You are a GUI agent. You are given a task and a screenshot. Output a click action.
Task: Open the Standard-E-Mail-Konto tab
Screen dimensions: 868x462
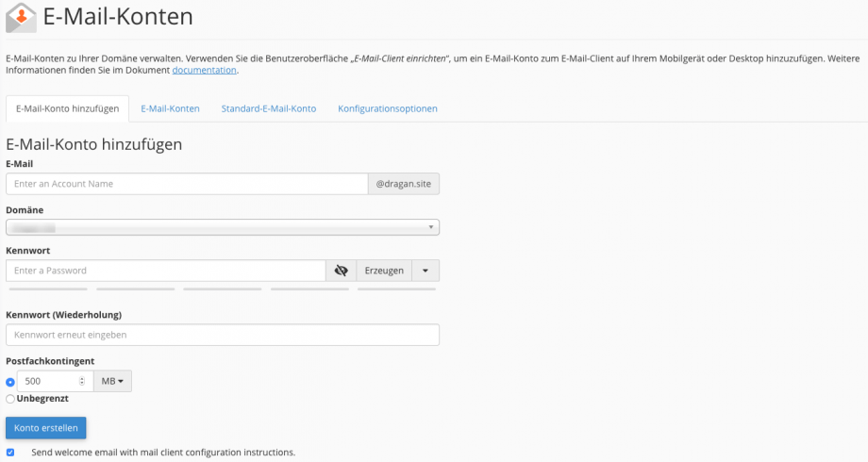tap(268, 108)
